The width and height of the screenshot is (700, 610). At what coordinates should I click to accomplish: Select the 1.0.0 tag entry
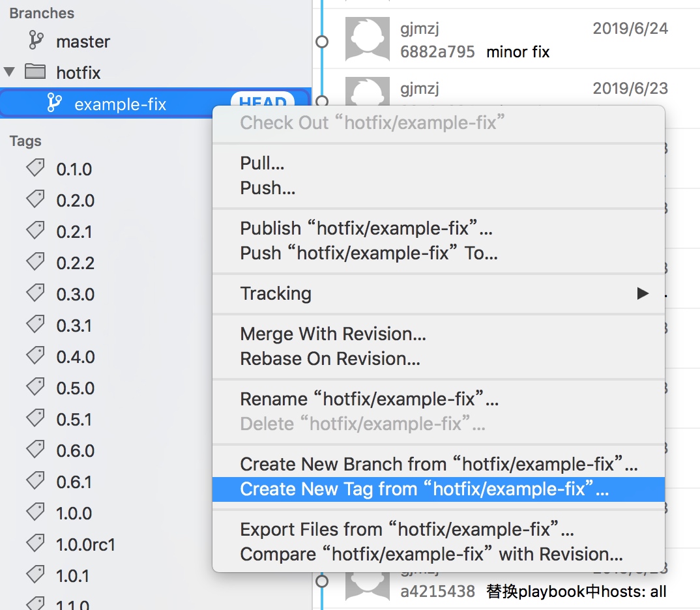[x=74, y=513]
